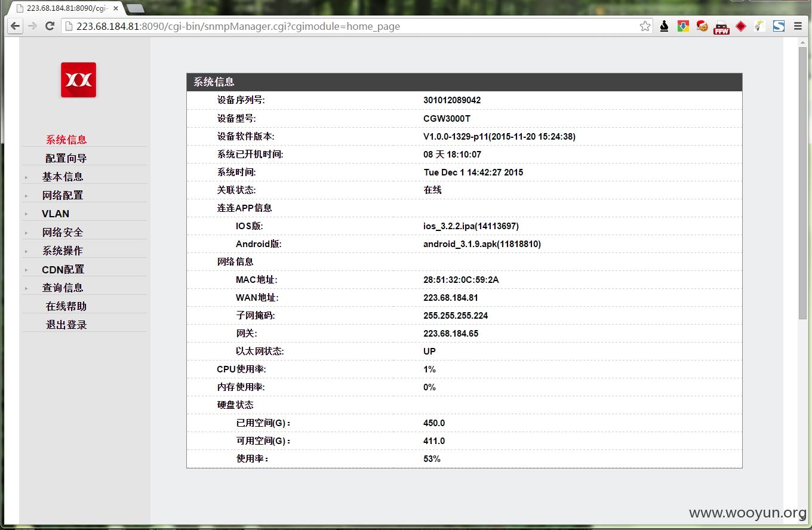
Task: Open the VLAN menu entry
Action: [x=56, y=214]
